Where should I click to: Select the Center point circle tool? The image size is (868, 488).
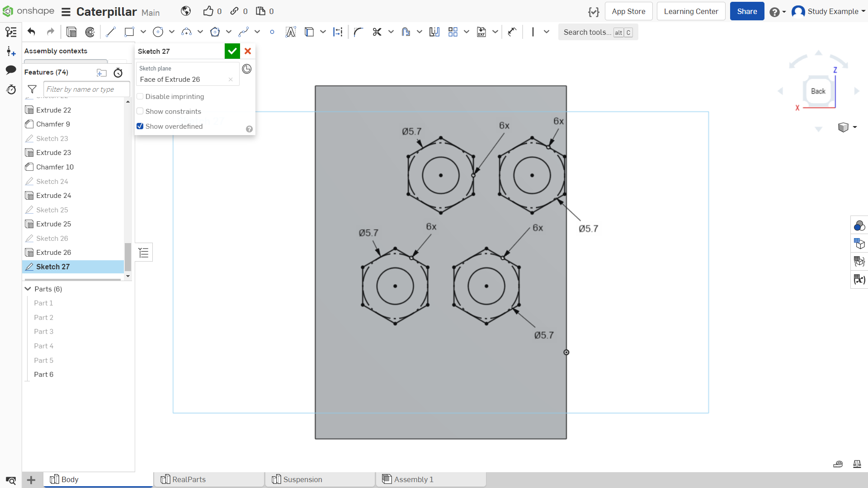[158, 32]
